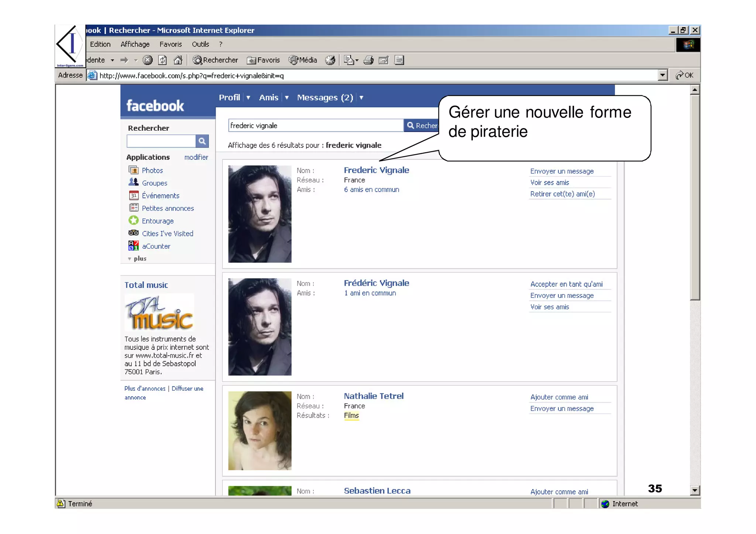This screenshot has width=756, height=534.
Task: Open the address bar dropdown arrow
Action: pyautogui.click(x=663, y=75)
